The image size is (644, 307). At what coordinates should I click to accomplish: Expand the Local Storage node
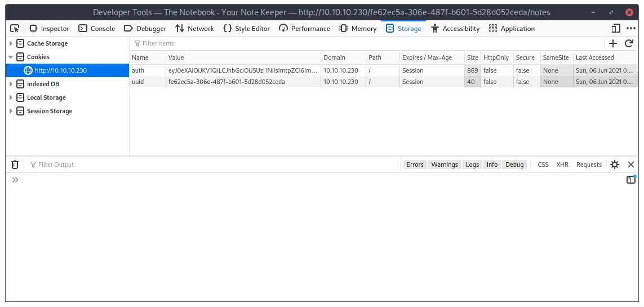click(11, 97)
